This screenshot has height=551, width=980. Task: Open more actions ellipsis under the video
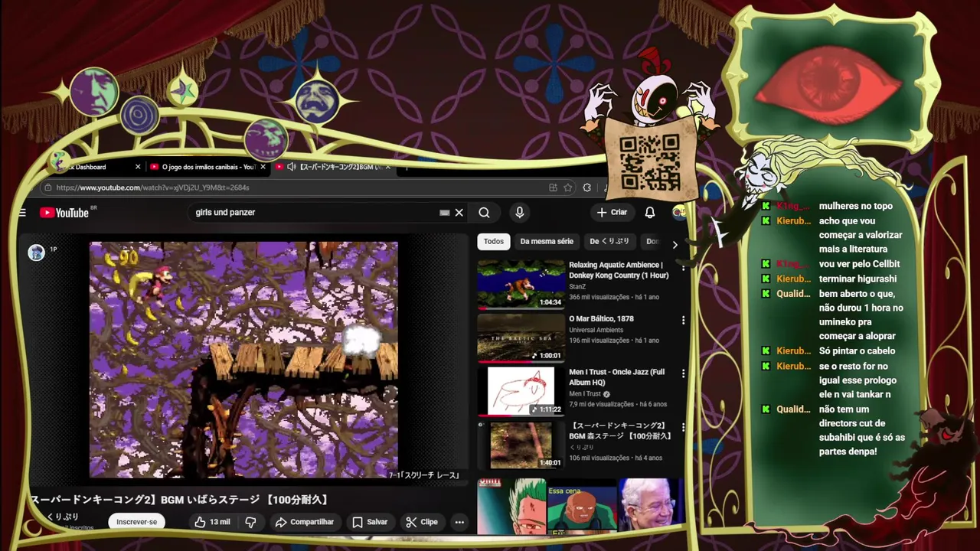click(x=459, y=522)
